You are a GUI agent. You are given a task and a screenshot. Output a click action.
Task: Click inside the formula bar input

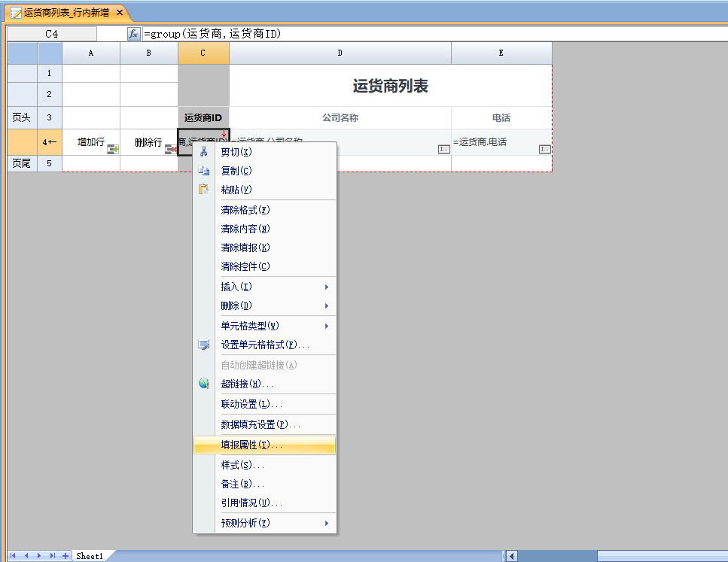pyautogui.click(x=429, y=34)
